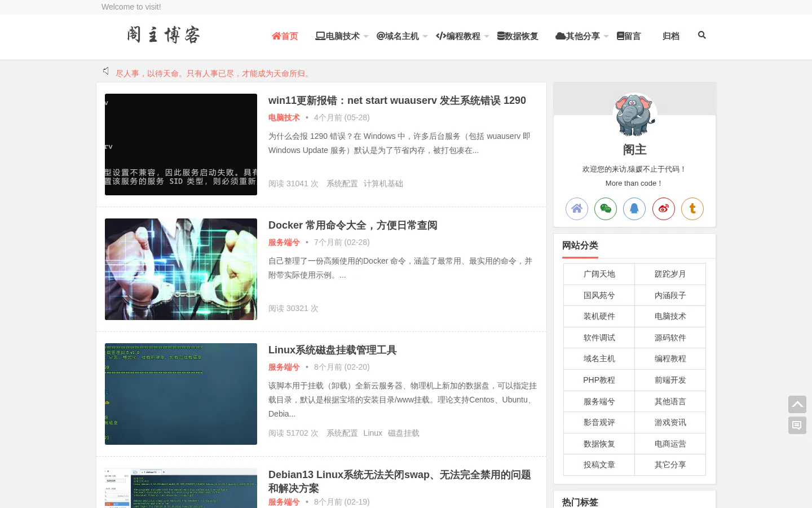Click the speaker announcement icon

[105, 71]
